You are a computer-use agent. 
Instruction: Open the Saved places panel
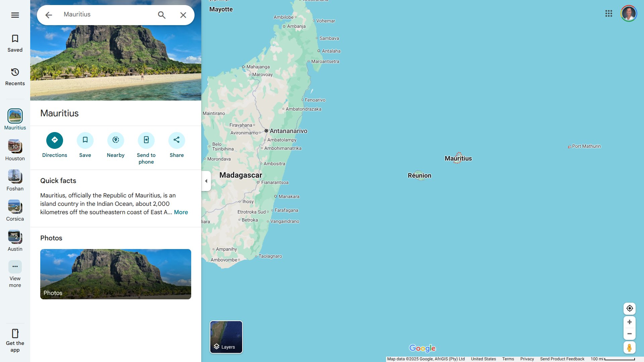pyautogui.click(x=15, y=43)
